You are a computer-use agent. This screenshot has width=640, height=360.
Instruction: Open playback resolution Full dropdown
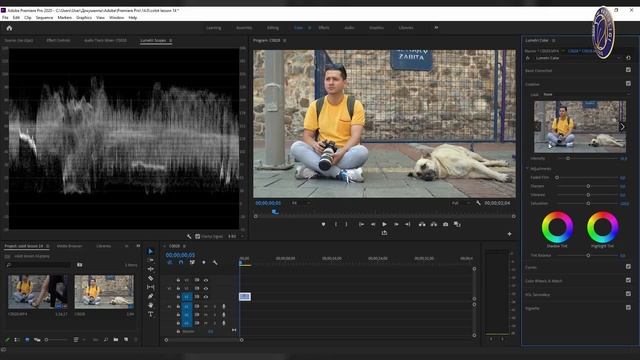(x=460, y=203)
